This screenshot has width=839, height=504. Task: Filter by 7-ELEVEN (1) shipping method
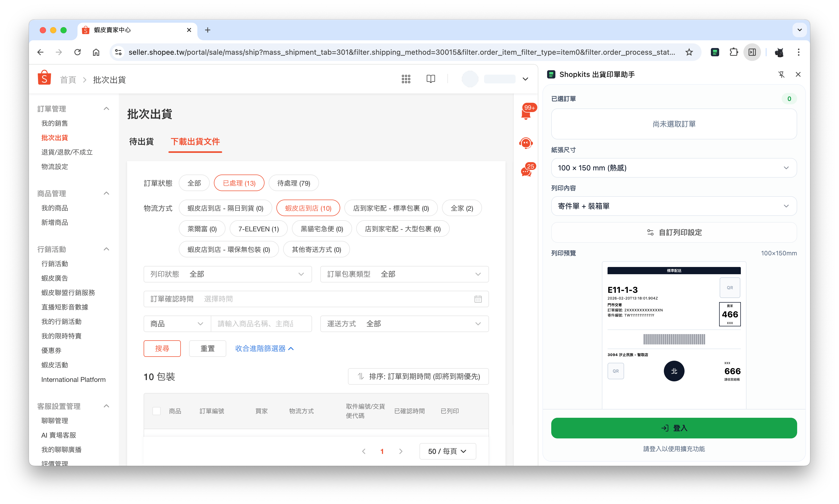click(x=259, y=229)
